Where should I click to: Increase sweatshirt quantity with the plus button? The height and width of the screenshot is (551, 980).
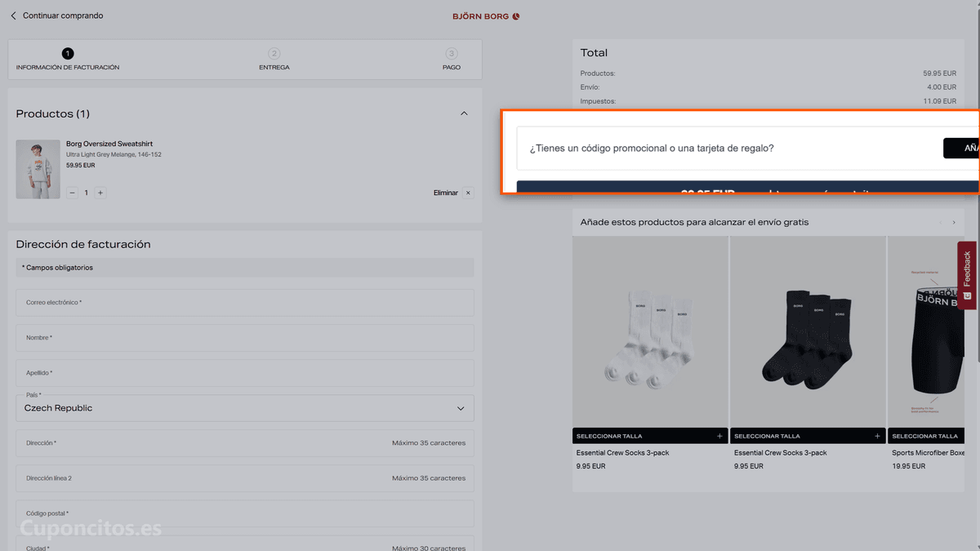point(100,193)
